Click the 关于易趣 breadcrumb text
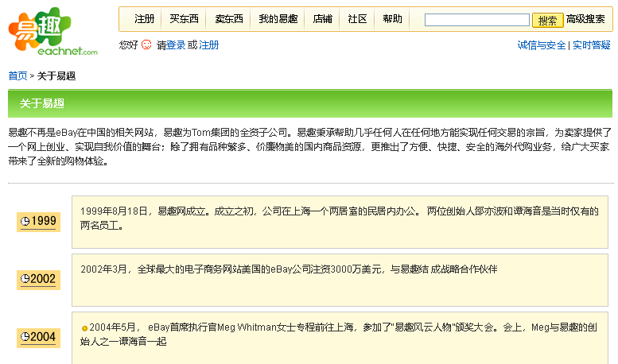 (x=56, y=76)
